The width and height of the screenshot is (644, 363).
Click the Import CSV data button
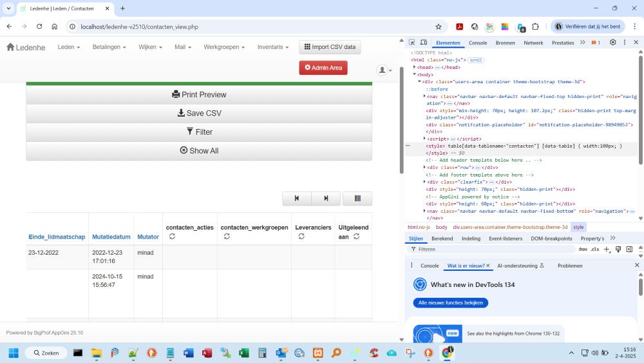330,47
